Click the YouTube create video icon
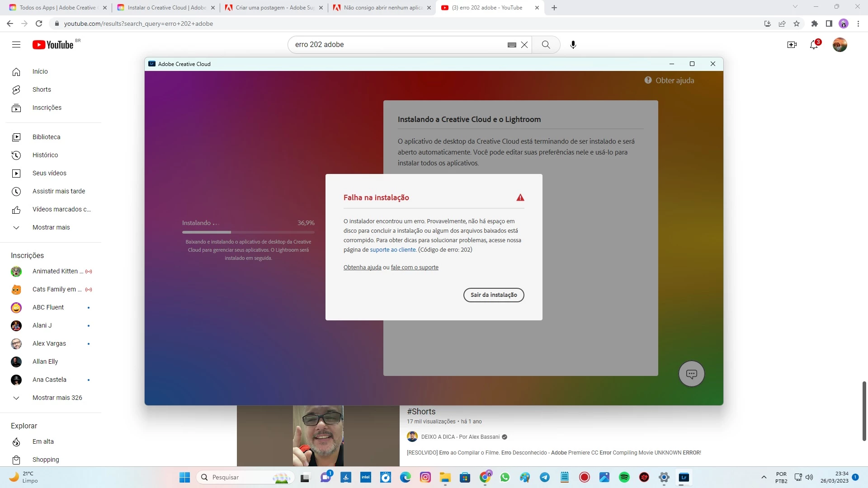Viewport: 868px width, 488px height. click(792, 45)
